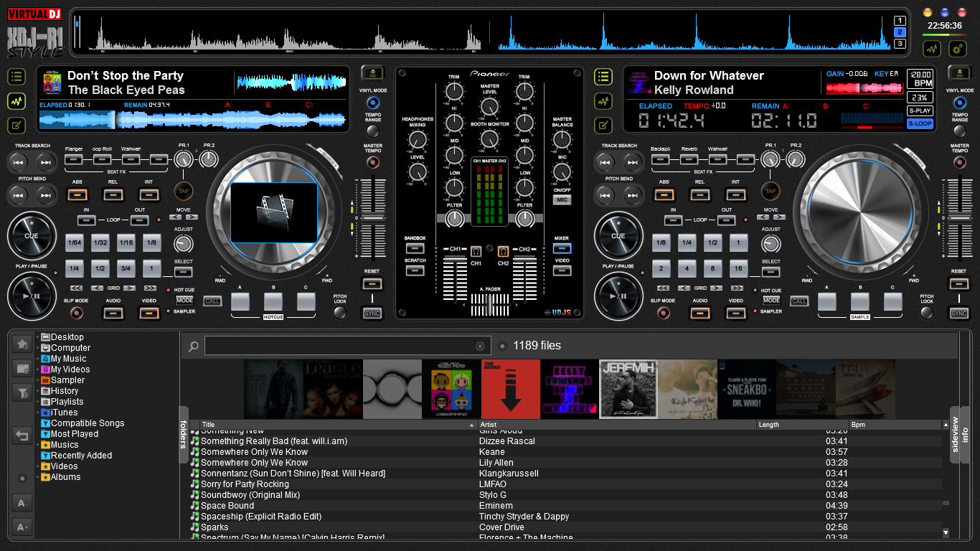Open right deck track list icon
This screenshot has height=551, width=980.
(x=603, y=77)
